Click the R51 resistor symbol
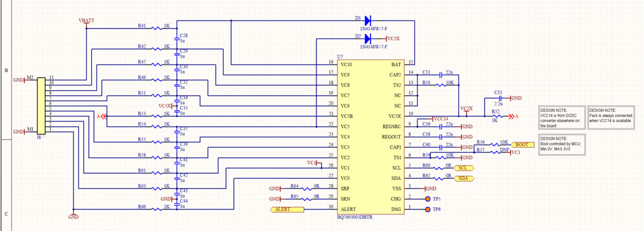Image resolution: width=644 pixels, height=231 pixels. point(158,95)
